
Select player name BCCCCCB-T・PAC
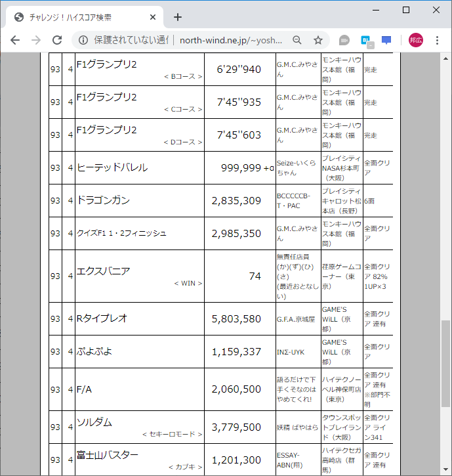tap(293, 201)
